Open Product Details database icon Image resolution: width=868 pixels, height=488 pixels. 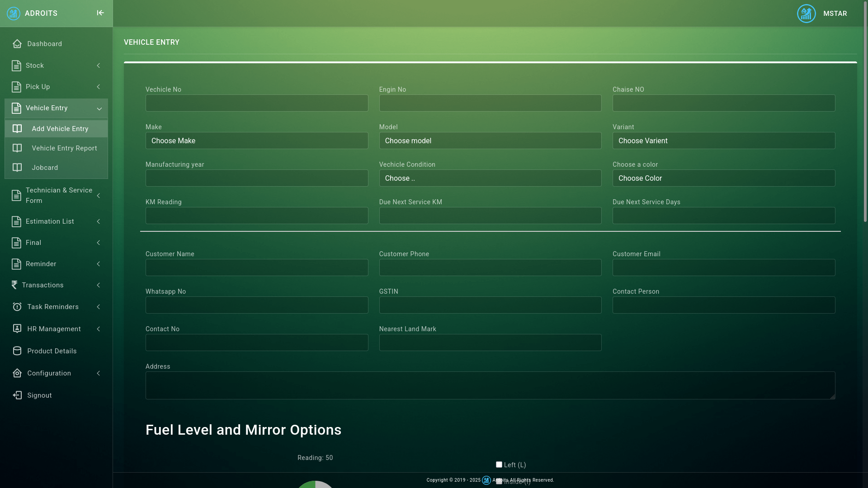(17, 351)
